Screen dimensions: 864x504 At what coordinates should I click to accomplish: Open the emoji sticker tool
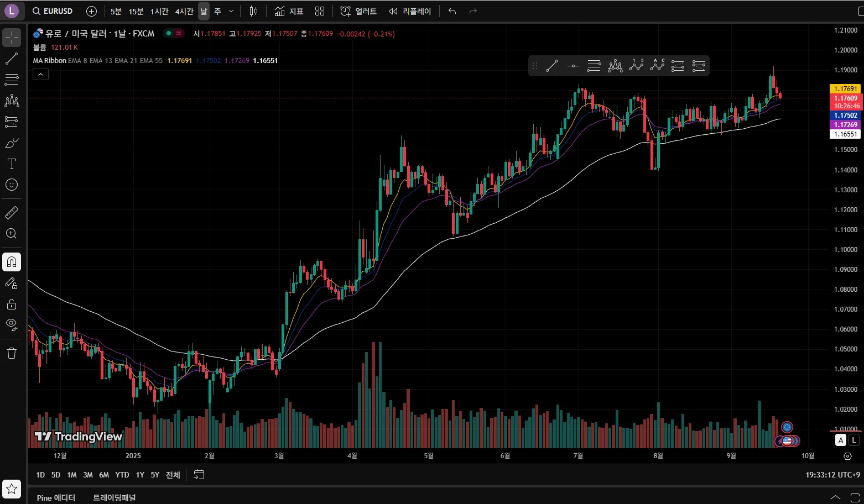(x=12, y=185)
